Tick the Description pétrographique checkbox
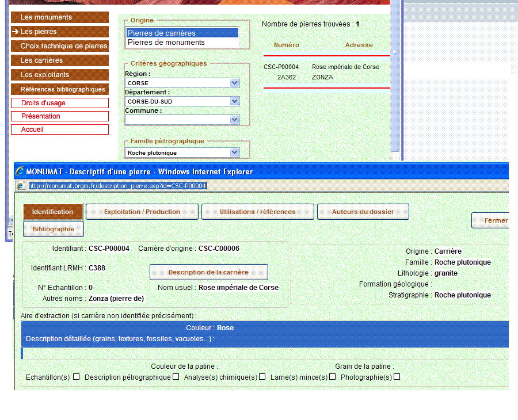 (176, 377)
